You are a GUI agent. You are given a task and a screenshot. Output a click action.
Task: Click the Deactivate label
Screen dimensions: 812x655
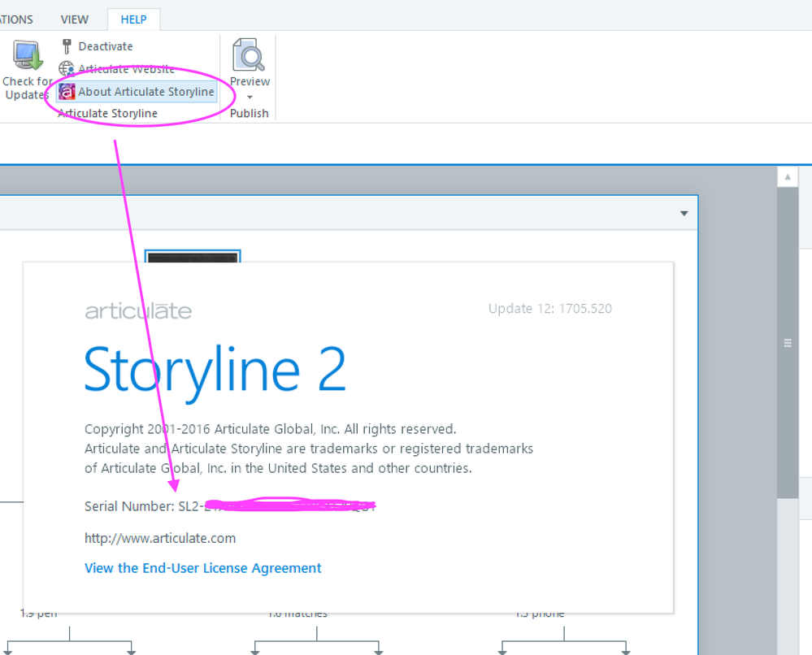pos(106,46)
